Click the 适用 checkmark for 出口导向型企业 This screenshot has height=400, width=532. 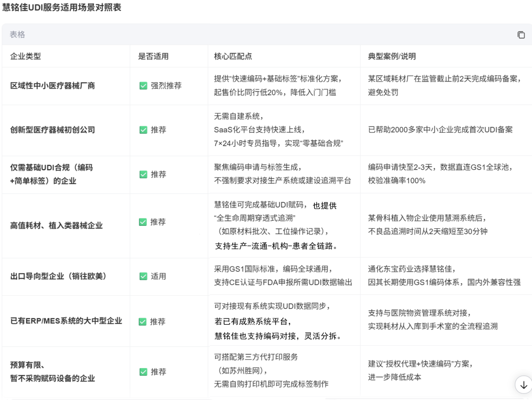[143, 276]
